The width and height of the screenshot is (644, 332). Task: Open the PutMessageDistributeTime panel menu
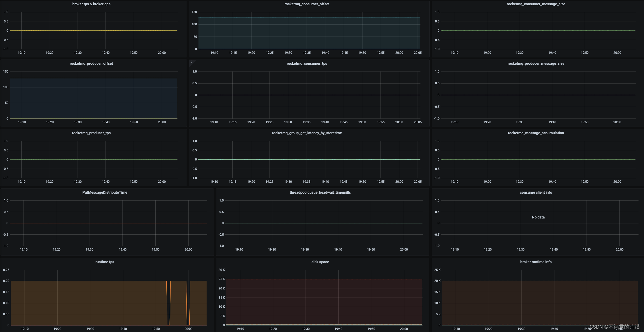point(105,192)
